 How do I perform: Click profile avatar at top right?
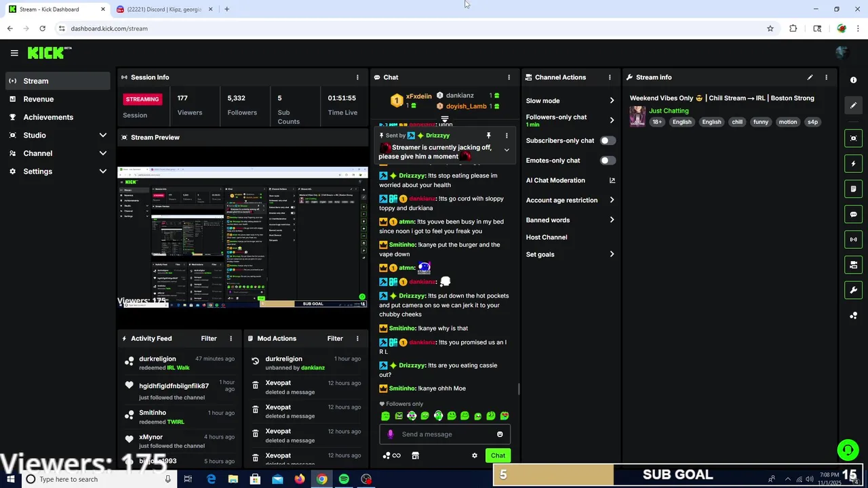tap(842, 53)
